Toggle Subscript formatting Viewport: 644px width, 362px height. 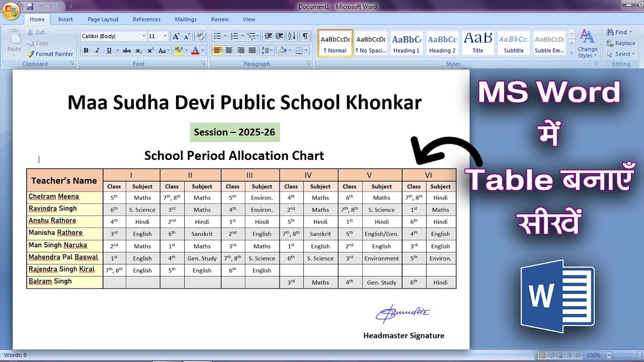tap(139, 50)
